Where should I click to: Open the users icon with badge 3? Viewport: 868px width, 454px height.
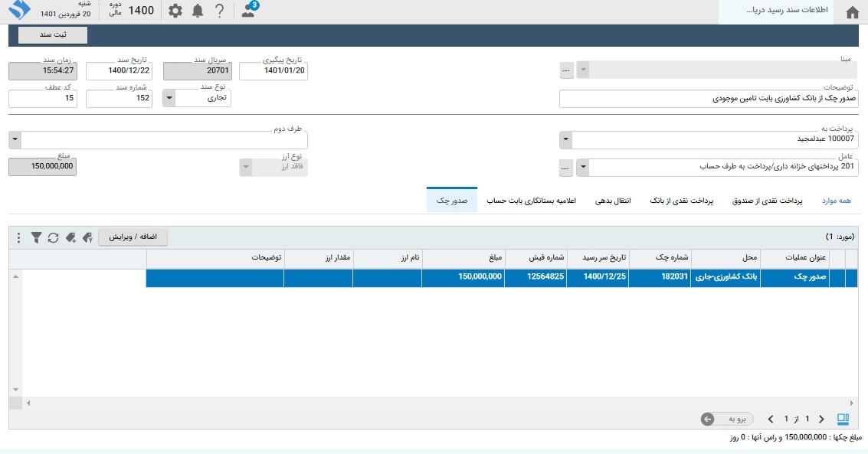click(x=248, y=11)
